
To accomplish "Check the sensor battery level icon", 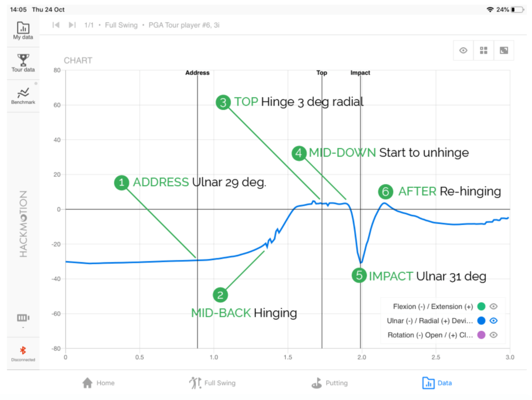I will click(x=22, y=317).
